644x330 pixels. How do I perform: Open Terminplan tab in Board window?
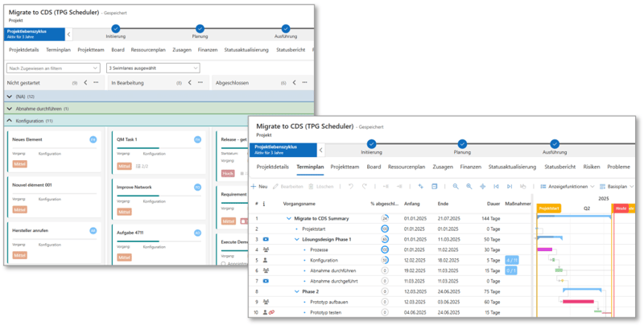pyautogui.click(x=58, y=50)
